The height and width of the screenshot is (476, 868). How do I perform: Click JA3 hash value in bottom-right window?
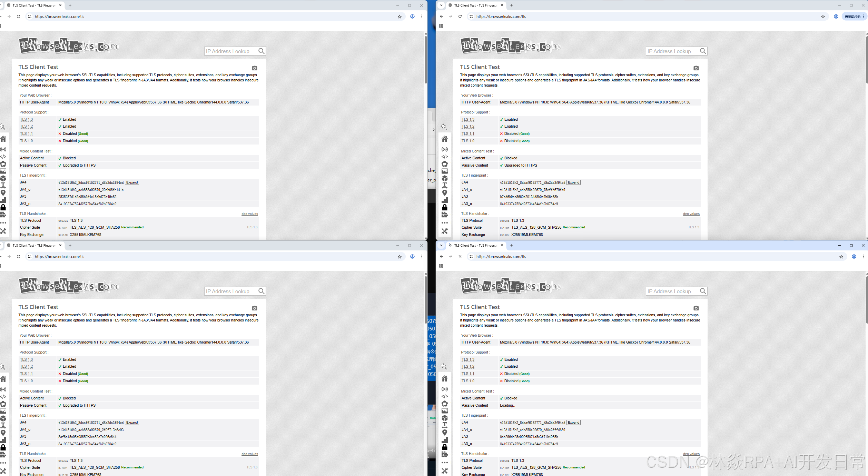[x=529, y=437]
